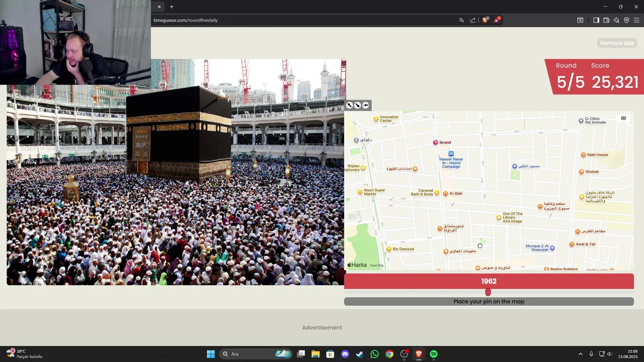
Task: Click the Remove ads button
Action: (617, 43)
